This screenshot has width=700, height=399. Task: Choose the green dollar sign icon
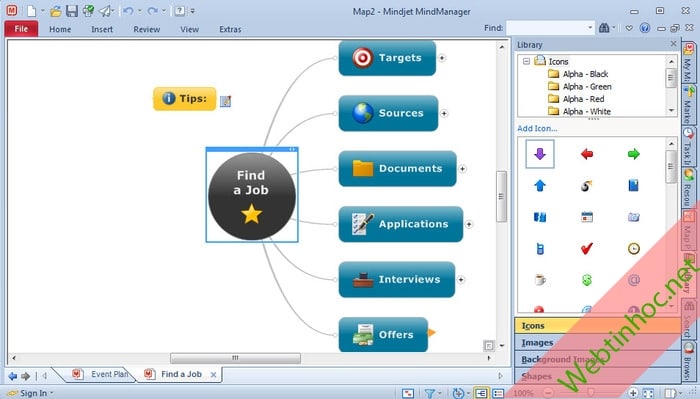pos(587,280)
